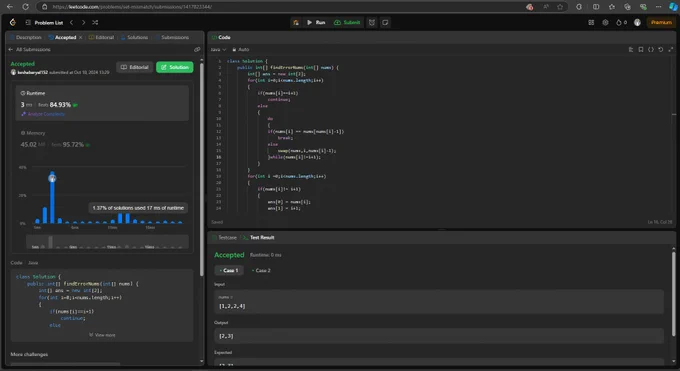
Task: Select Case 1 result
Action: click(x=229, y=270)
